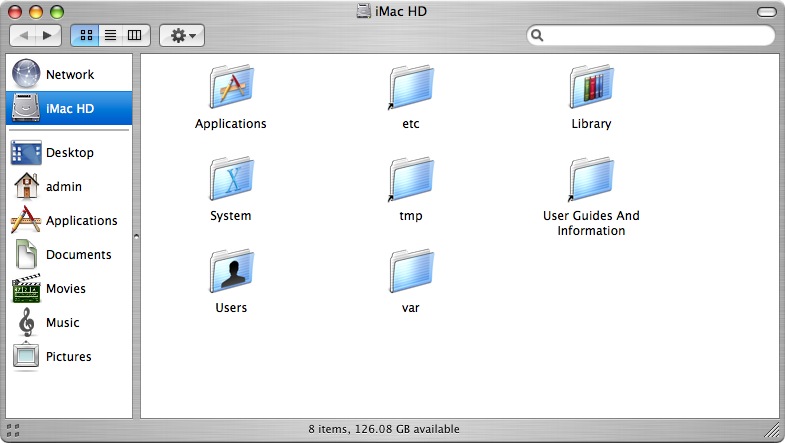This screenshot has height=443, width=785.
Task: Click the search field
Action: click(x=650, y=35)
